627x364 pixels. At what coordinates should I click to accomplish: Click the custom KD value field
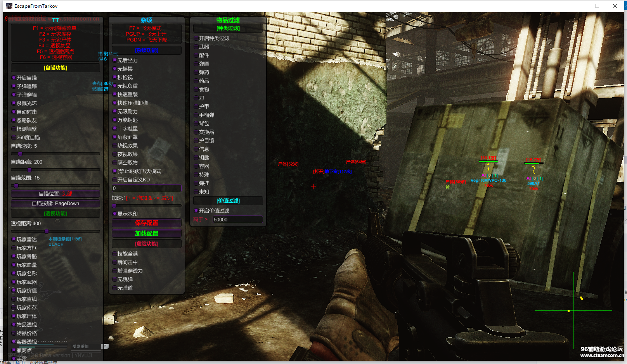147,188
